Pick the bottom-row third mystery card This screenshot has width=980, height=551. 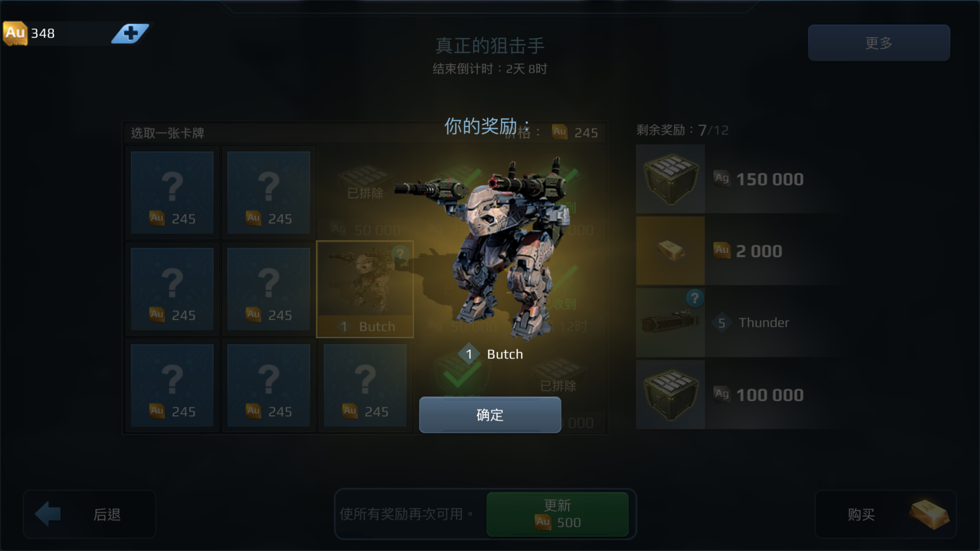[365, 385]
